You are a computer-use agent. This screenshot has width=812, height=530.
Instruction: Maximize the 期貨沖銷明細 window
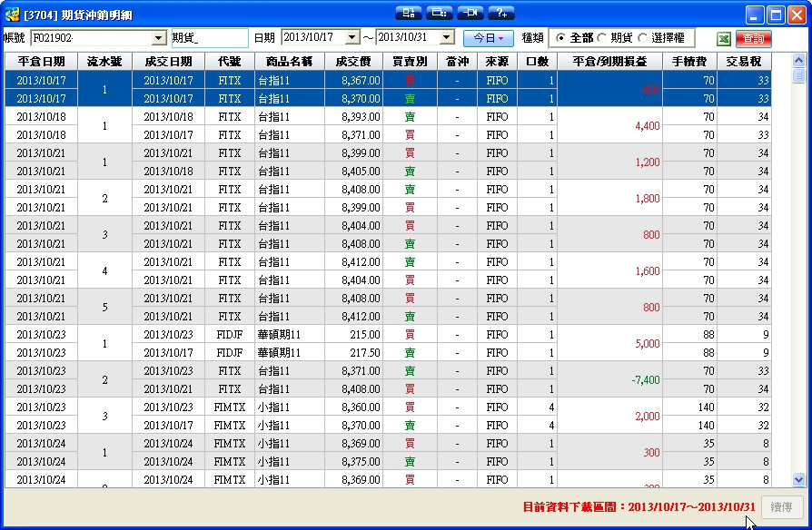pos(776,15)
